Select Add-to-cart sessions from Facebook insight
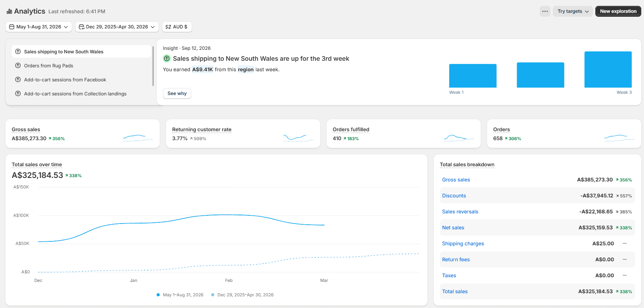This screenshot has width=644, height=308. tap(81, 80)
